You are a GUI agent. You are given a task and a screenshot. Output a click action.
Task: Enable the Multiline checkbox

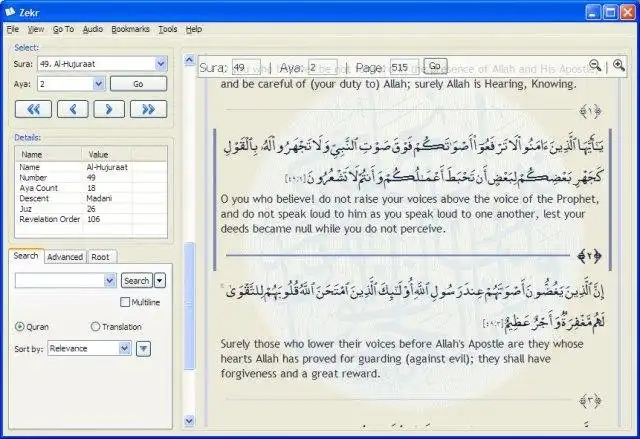tap(125, 302)
